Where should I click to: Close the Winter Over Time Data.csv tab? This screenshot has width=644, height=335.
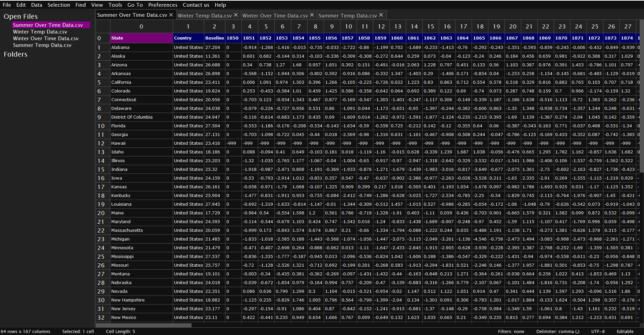(312, 15)
